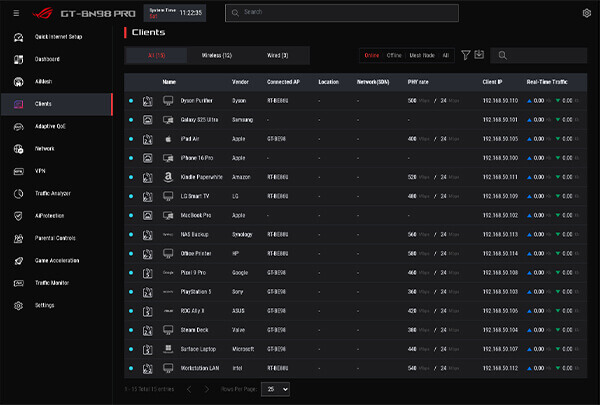Sort by the PHY rate column header
The height and width of the screenshot is (405, 600).
[x=418, y=82]
